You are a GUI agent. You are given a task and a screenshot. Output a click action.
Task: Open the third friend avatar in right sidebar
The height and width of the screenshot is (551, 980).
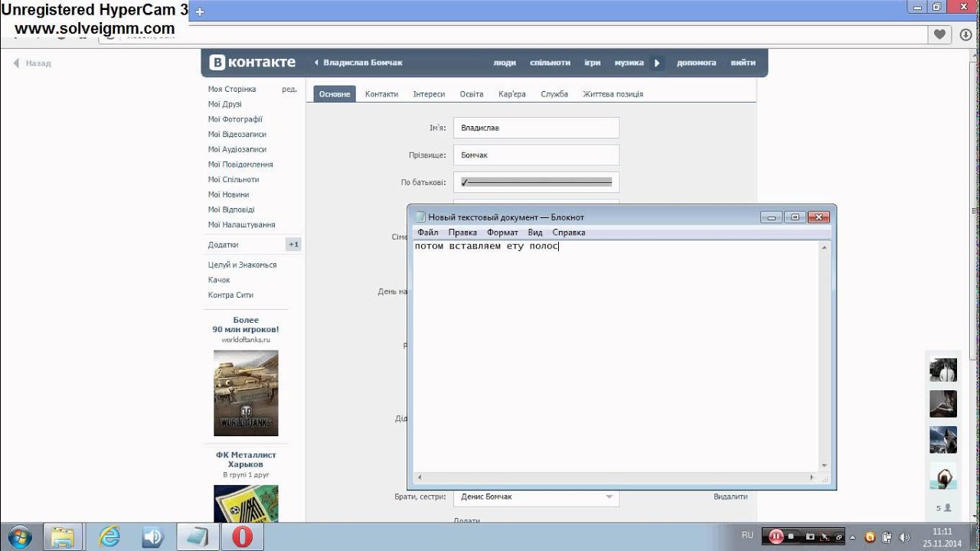943,439
